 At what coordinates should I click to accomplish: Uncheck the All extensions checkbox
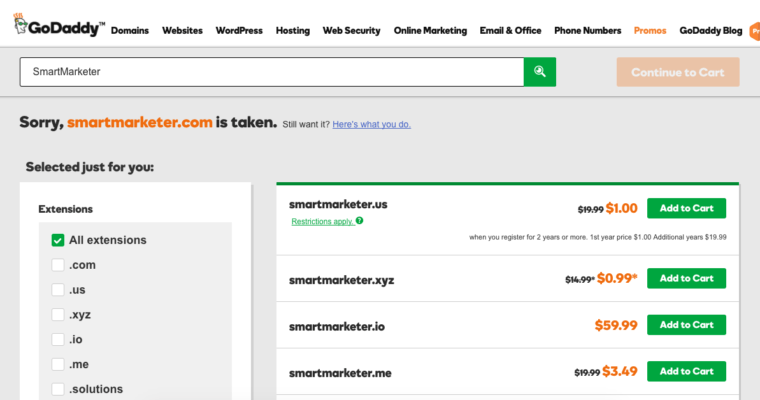pos(58,240)
